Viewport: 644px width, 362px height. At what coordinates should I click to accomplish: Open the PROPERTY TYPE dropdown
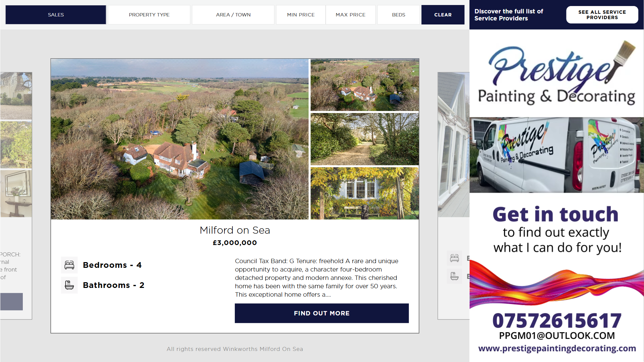[x=149, y=15]
